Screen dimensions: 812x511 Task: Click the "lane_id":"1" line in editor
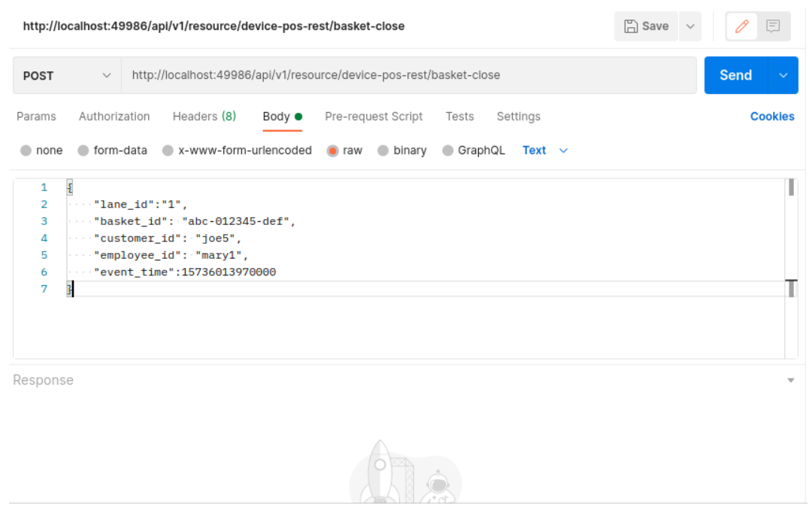[x=140, y=205]
